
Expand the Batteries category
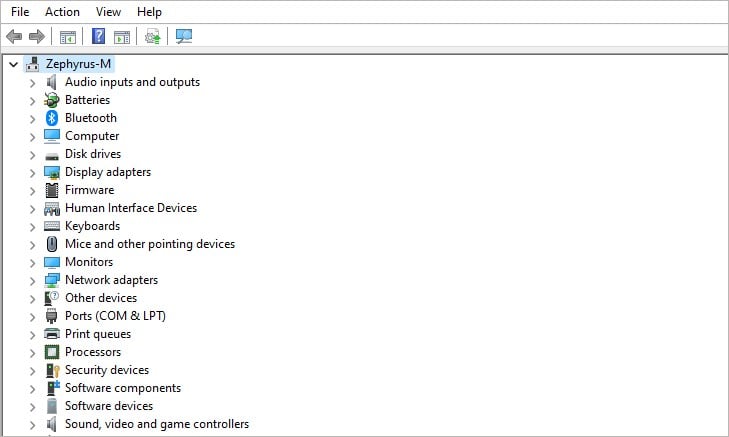click(x=32, y=101)
